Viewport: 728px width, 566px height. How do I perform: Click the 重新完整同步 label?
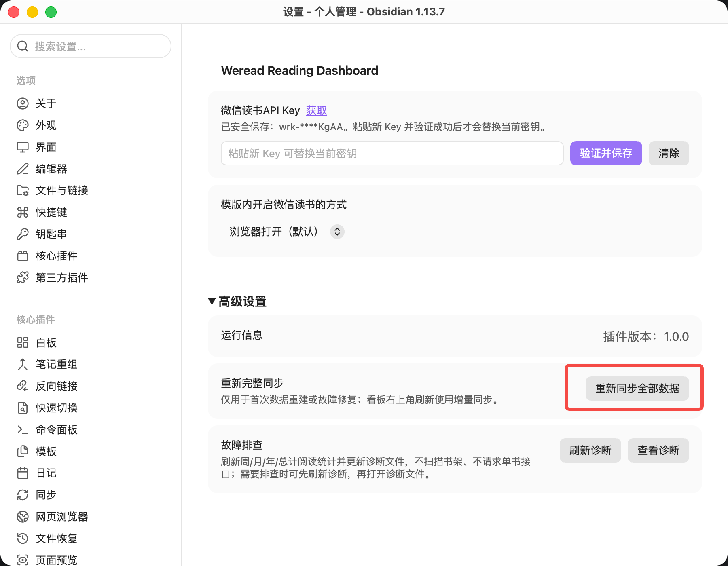[252, 383]
